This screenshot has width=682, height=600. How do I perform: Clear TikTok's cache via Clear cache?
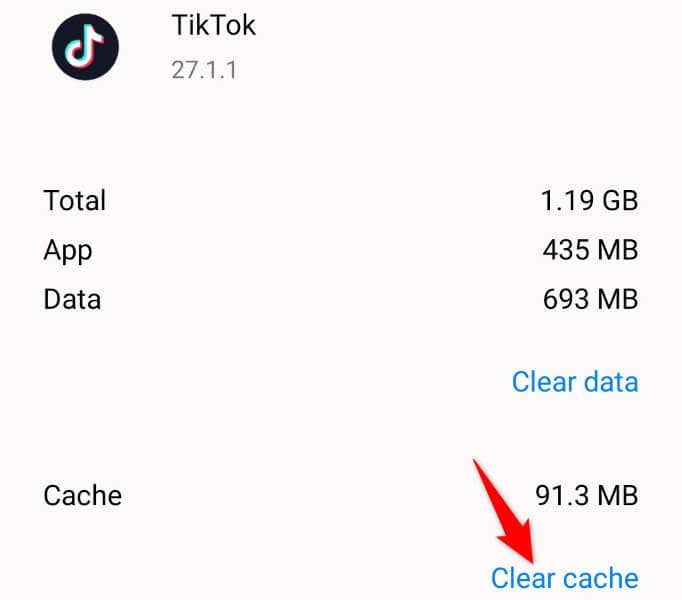pyautogui.click(x=565, y=578)
